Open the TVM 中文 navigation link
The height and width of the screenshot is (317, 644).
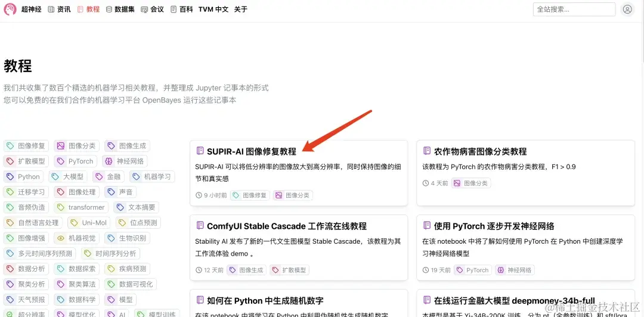tap(213, 9)
